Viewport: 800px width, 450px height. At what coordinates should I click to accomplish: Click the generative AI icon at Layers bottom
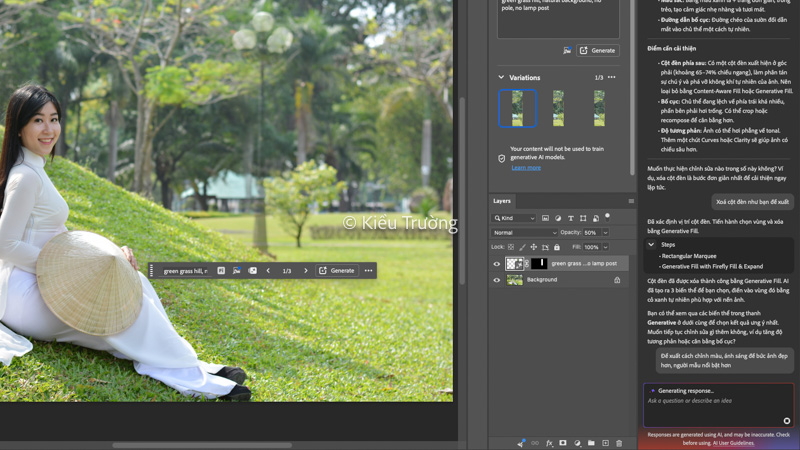click(521, 443)
